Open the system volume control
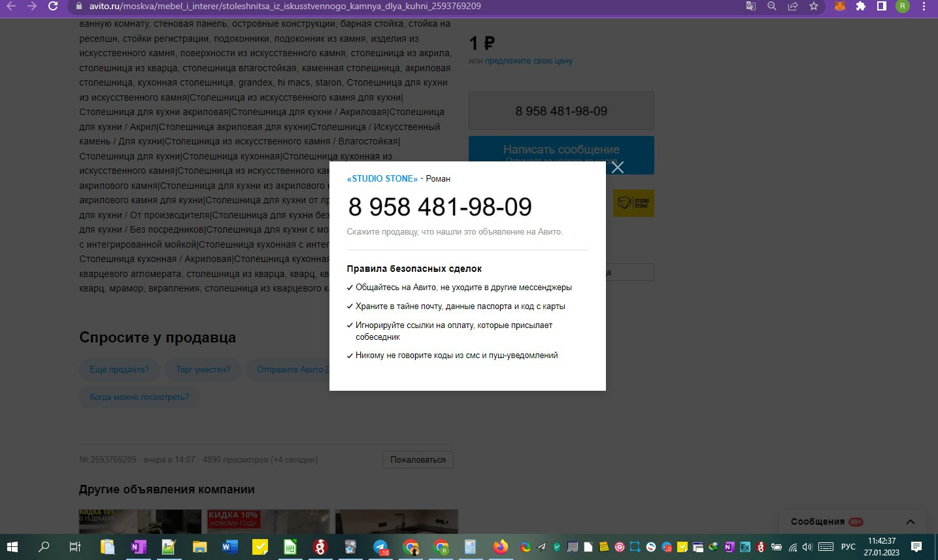This screenshot has height=560, width=938. coord(807,547)
